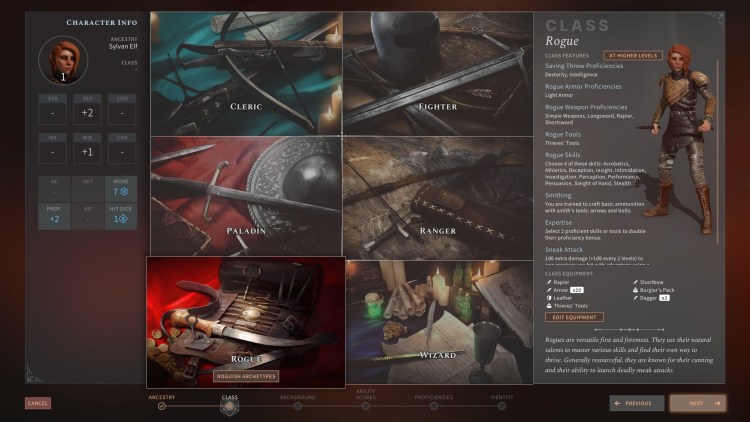The height and width of the screenshot is (422, 750).
Task: Click the Cancel button
Action: 38,403
